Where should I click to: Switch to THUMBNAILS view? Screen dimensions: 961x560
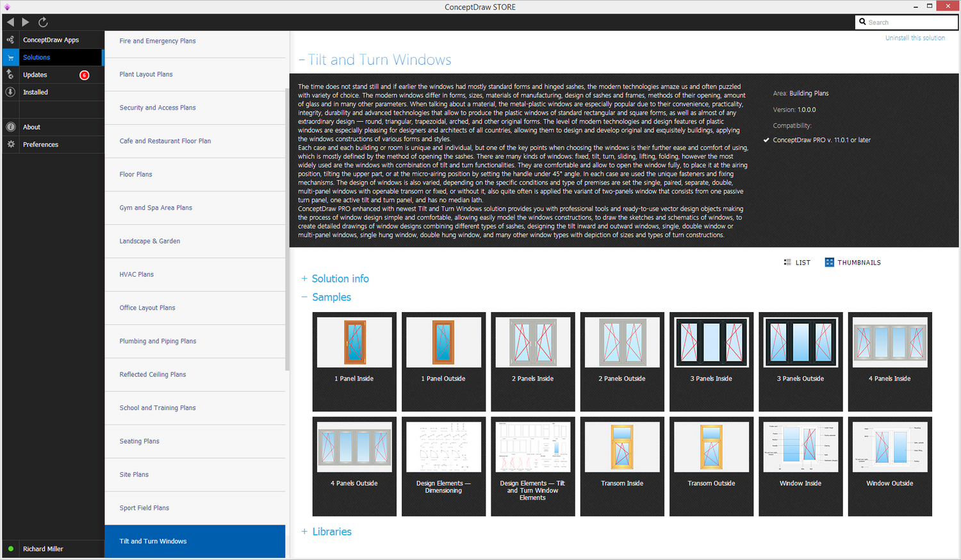(x=853, y=262)
